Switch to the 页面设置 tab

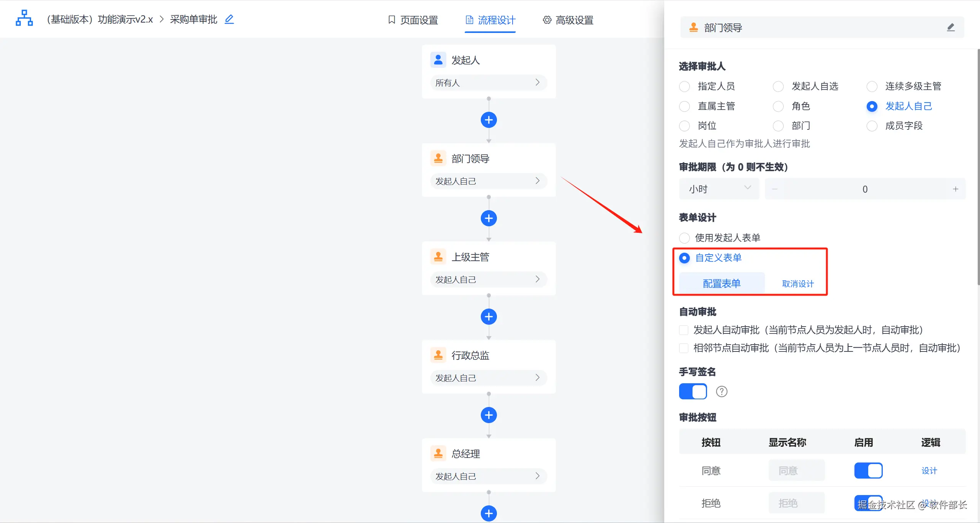413,20
